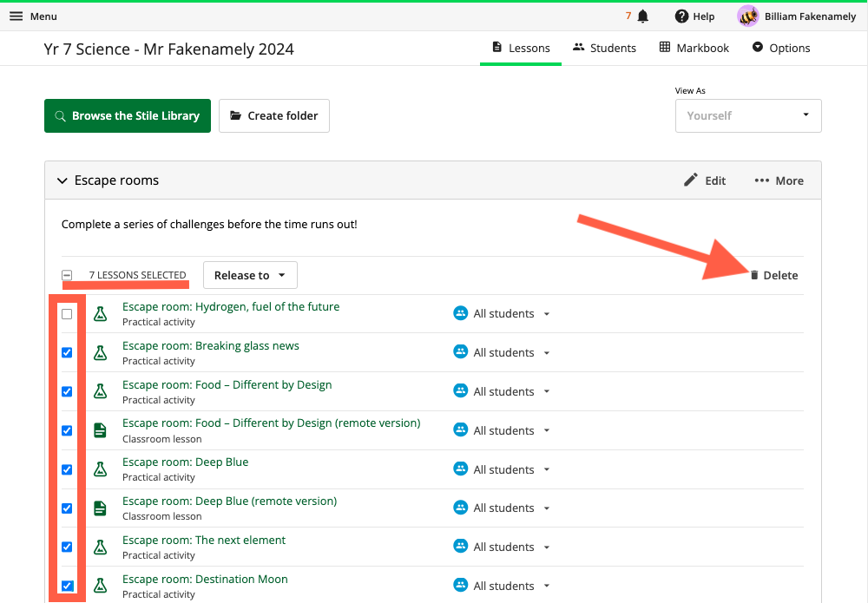This screenshot has height=603, width=868.
Task: Open Billiam Fakenamely's bee avatar
Action: [747, 16]
